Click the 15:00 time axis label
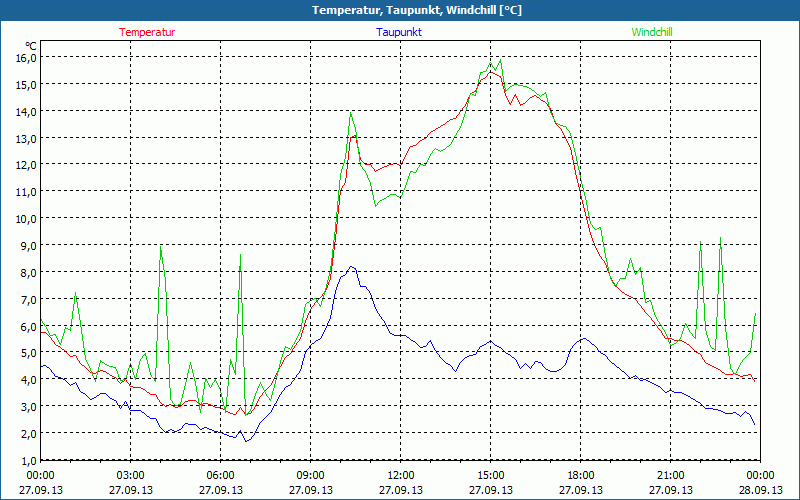800x500 pixels. tap(491, 476)
